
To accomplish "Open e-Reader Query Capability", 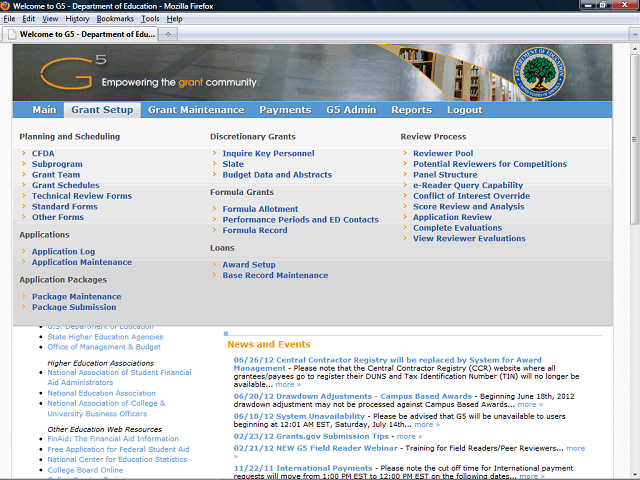I will 468,185.
